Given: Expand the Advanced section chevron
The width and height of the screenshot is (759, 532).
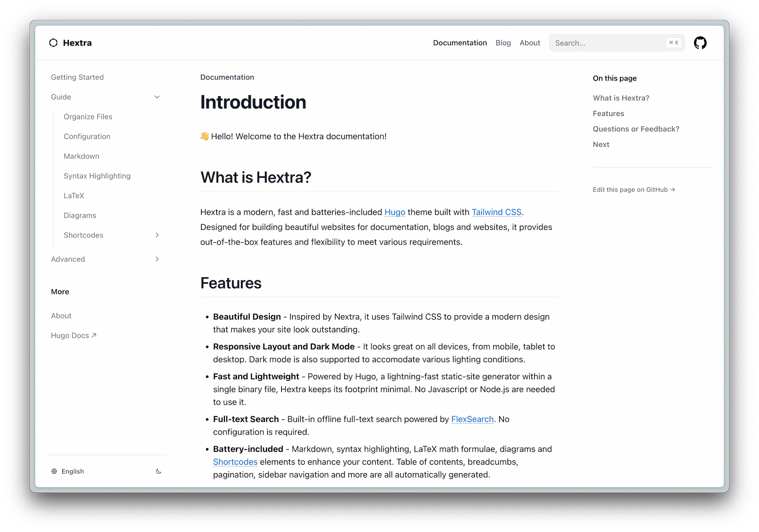Looking at the screenshot, I should (157, 258).
